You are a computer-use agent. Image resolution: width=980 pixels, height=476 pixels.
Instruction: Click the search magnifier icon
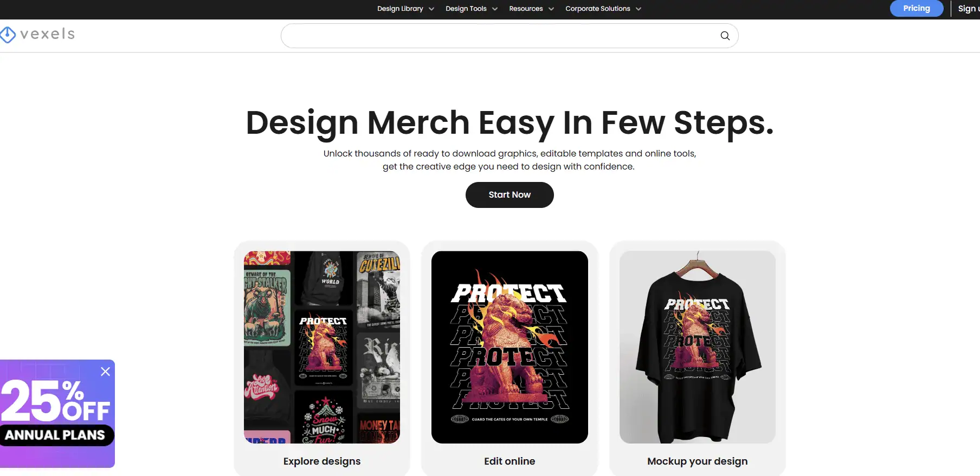(725, 36)
